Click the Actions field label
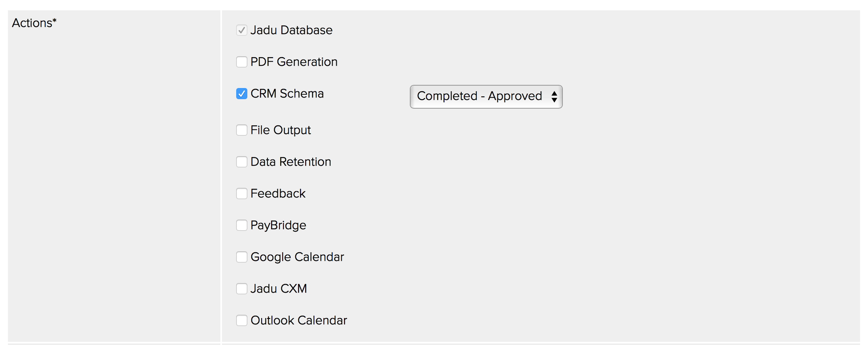The image size is (868, 345). click(x=34, y=23)
